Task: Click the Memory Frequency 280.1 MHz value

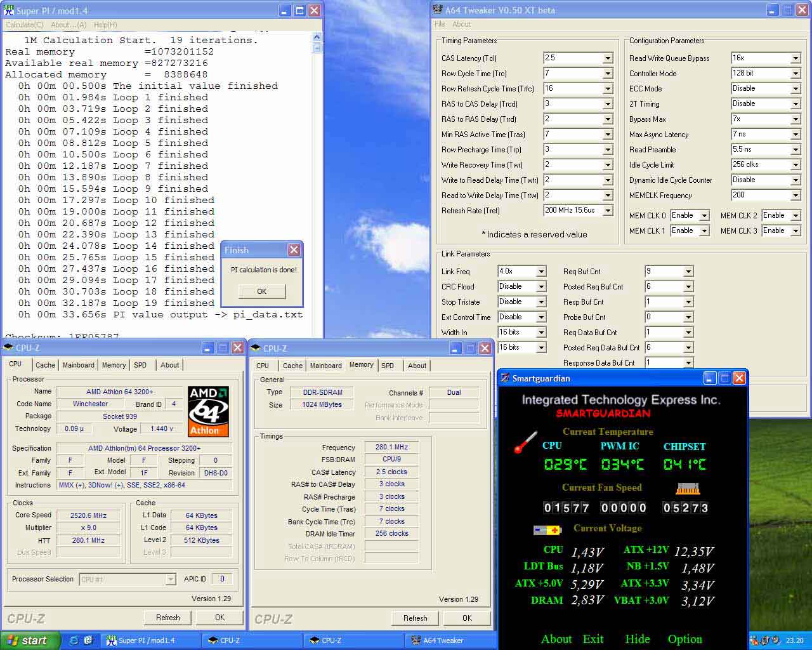Action: (391, 447)
